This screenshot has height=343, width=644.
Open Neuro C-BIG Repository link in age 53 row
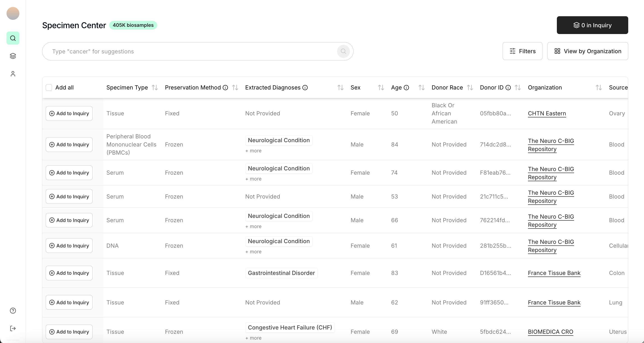(x=551, y=197)
